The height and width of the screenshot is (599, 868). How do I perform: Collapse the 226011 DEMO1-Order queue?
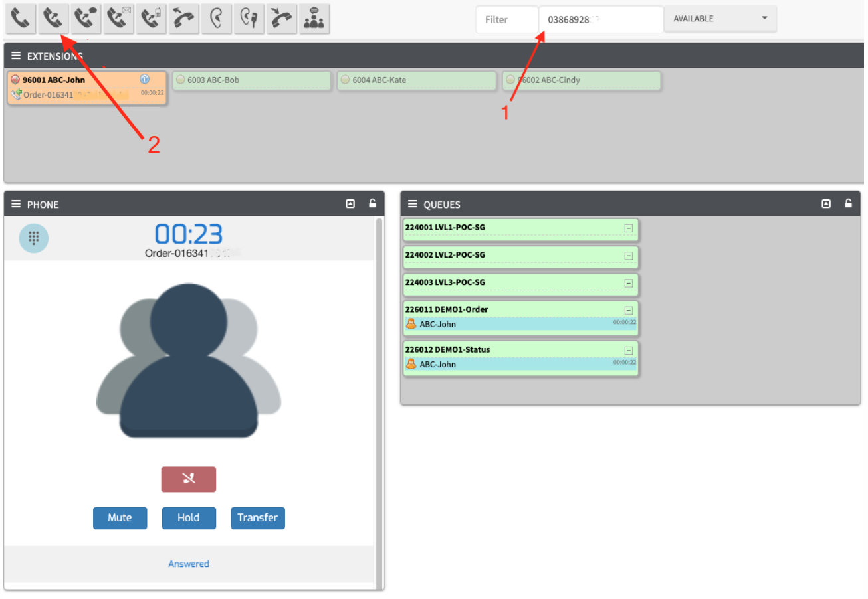click(628, 310)
